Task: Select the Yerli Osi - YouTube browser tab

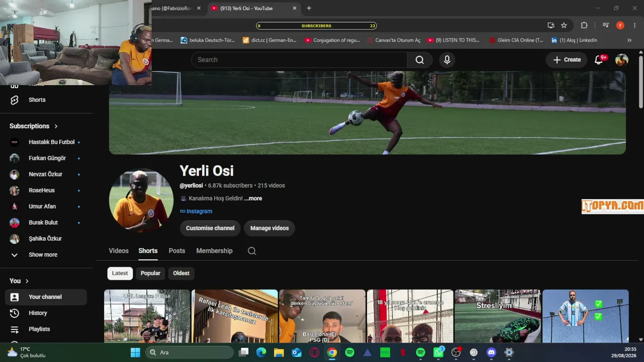Action: pos(254,8)
